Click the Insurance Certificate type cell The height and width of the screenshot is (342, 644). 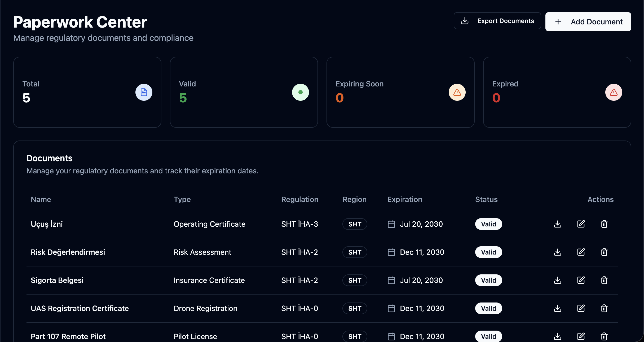(x=209, y=280)
